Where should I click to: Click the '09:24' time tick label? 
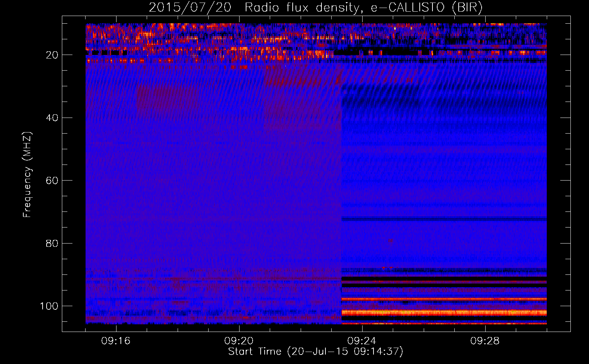point(362,341)
